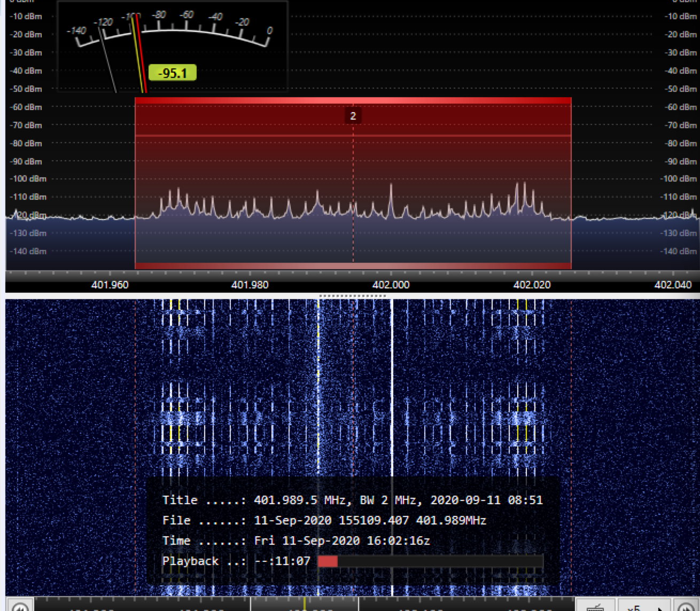The height and width of the screenshot is (611, 700).
Task: Click the 402.020 label on frequency scale
Action: coord(532,285)
